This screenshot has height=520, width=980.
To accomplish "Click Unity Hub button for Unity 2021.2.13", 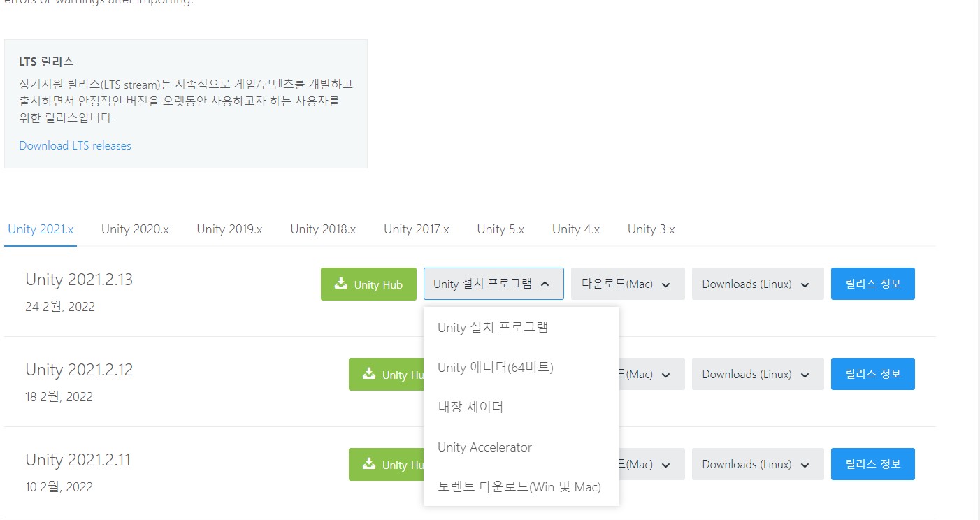I will tap(368, 284).
